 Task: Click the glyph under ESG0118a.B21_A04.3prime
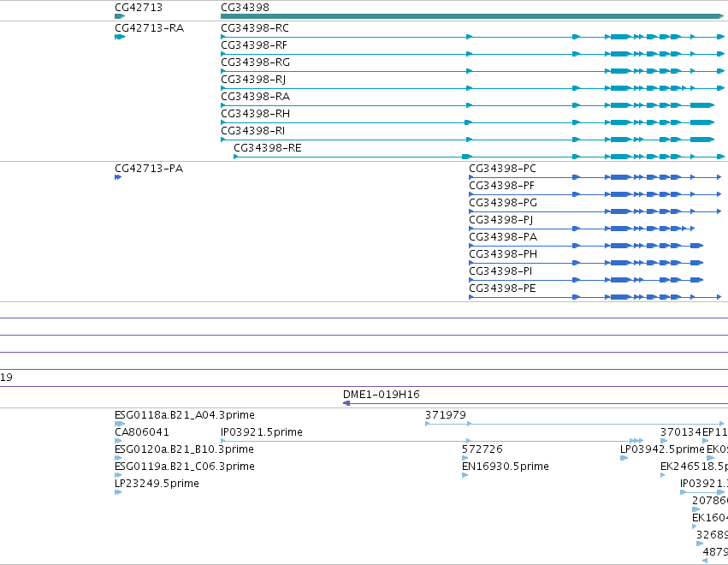[120, 424]
